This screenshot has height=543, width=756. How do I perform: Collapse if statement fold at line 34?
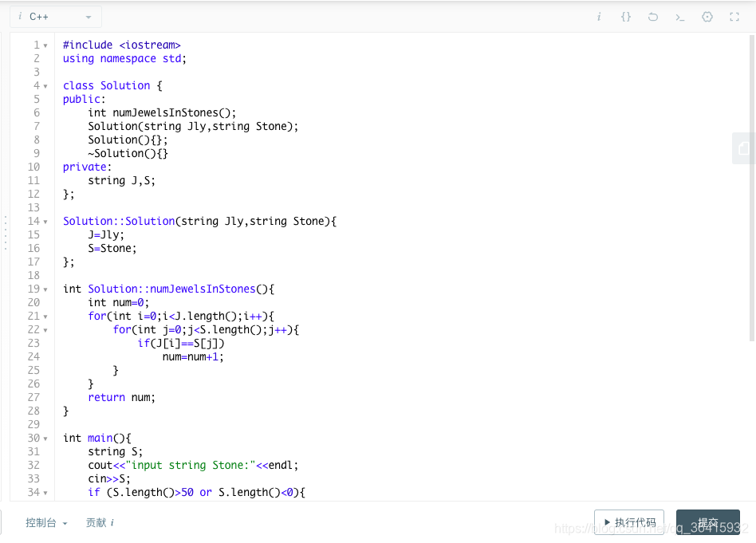click(45, 493)
